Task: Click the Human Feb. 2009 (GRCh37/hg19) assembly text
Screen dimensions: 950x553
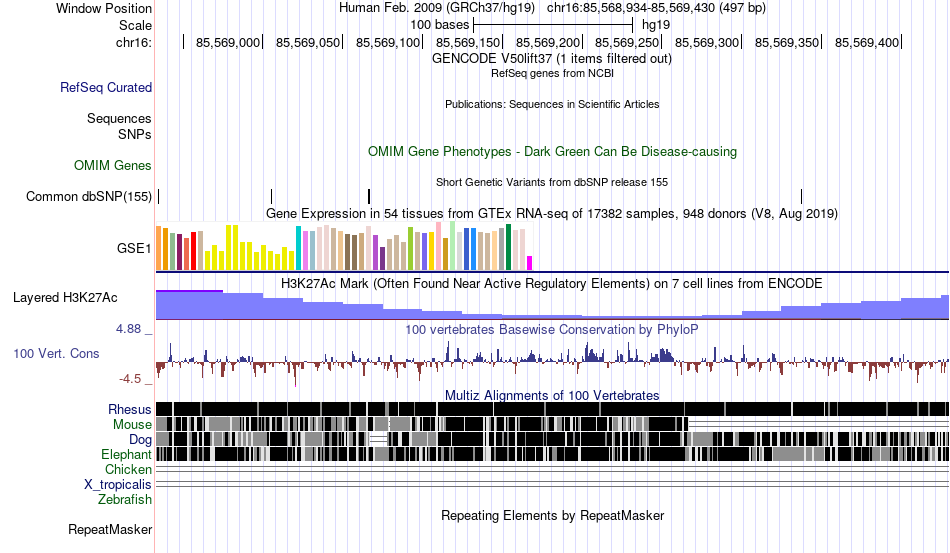Action: coord(437,8)
